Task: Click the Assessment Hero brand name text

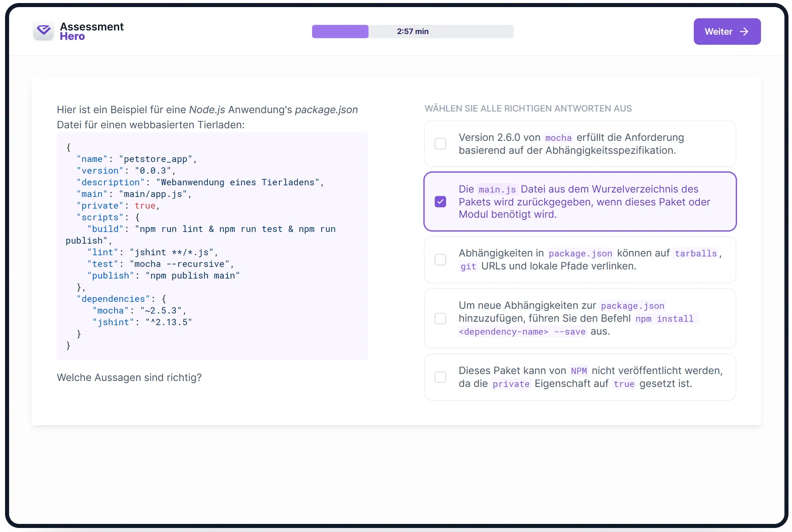Action: pos(91,31)
